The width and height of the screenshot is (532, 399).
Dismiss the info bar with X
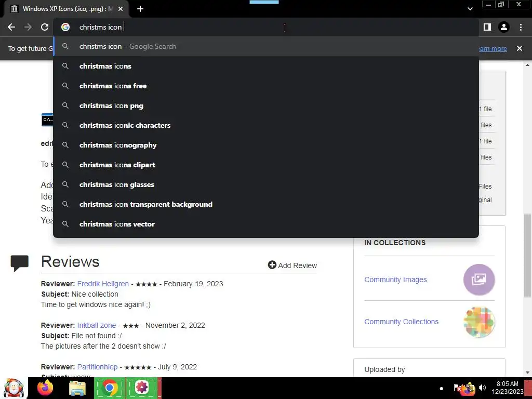pyautogui.click(x=520, y=48)
